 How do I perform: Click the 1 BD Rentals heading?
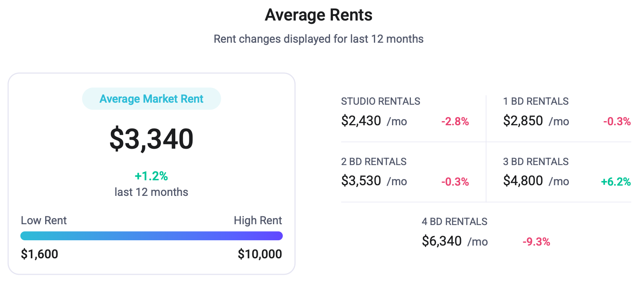pos(536,101)
